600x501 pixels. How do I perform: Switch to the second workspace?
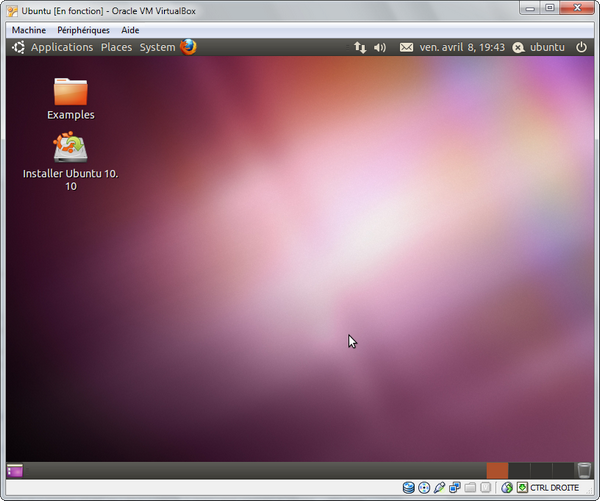519,470
